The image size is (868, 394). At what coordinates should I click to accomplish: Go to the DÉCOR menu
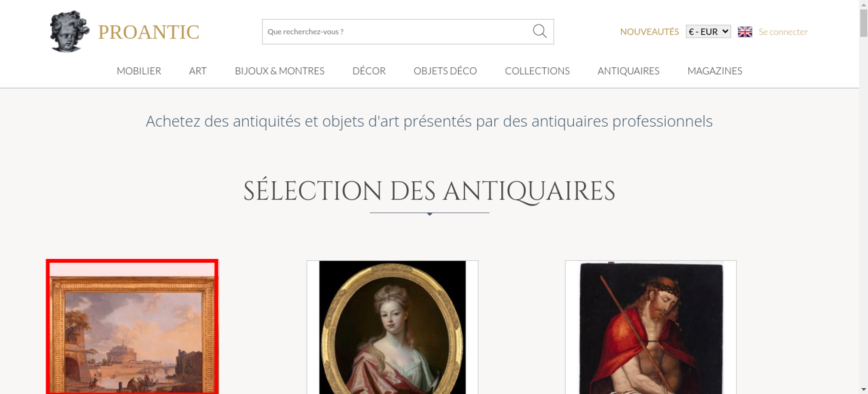(369, 71)
